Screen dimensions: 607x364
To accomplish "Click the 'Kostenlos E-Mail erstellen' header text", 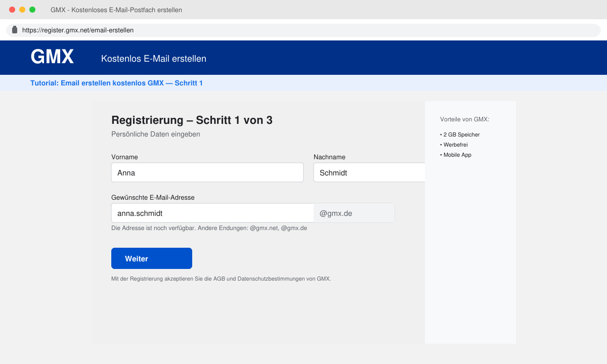I will coord(154,59).
